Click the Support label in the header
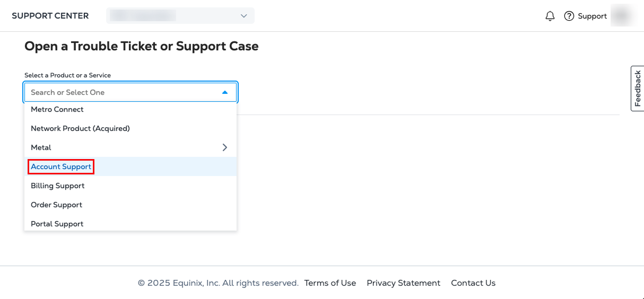Viewport: 644px width, 299px height. click(x=592, y=16)
